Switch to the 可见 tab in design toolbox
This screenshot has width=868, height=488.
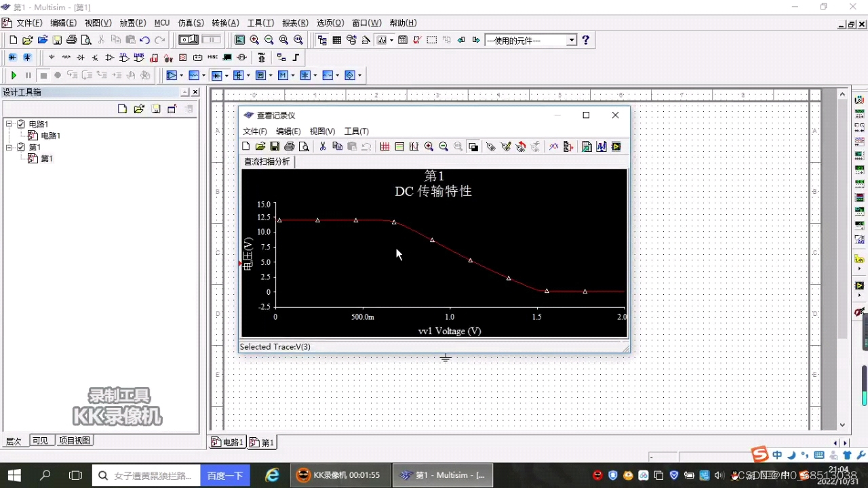click(40, 441)
